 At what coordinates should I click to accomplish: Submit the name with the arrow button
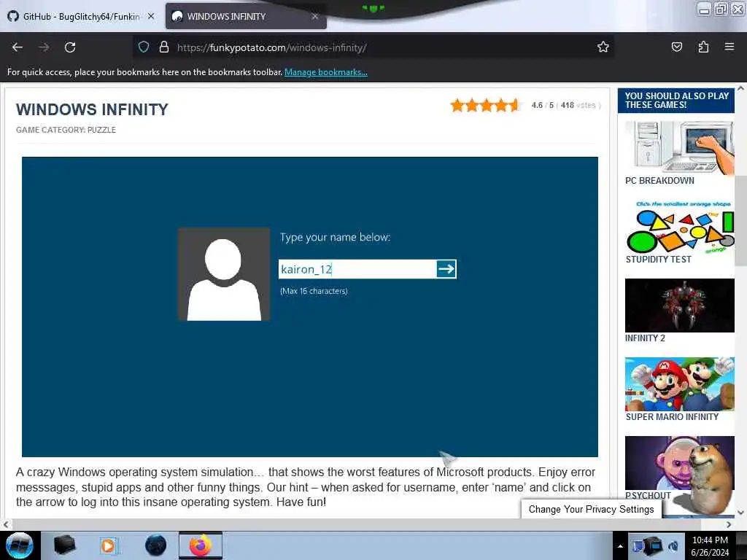coord(446,269)
